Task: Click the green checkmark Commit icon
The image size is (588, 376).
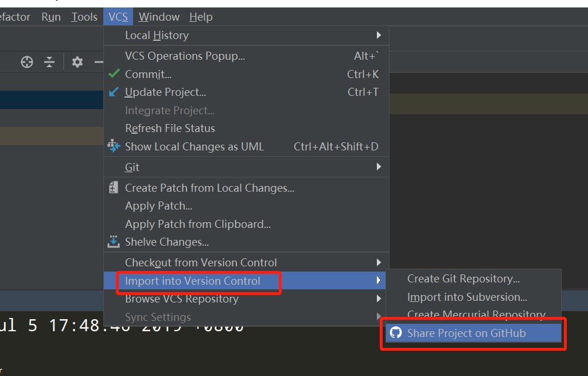Action: point(114,73)
